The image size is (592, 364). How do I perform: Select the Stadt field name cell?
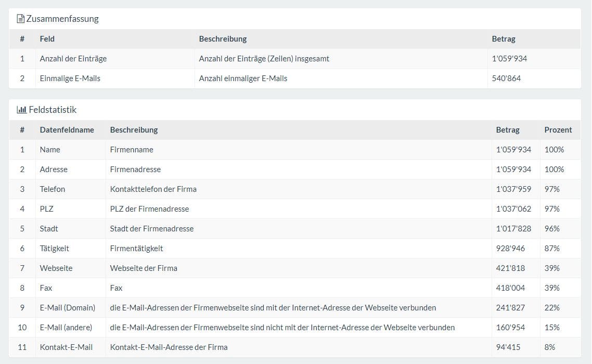coord(49,229)
